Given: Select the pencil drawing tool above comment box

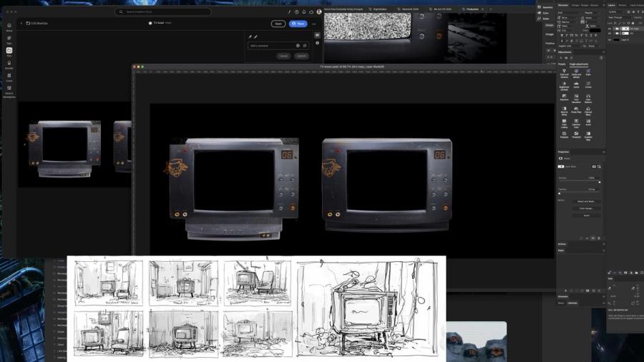Looking at the screenshot, I should point(255,36).
